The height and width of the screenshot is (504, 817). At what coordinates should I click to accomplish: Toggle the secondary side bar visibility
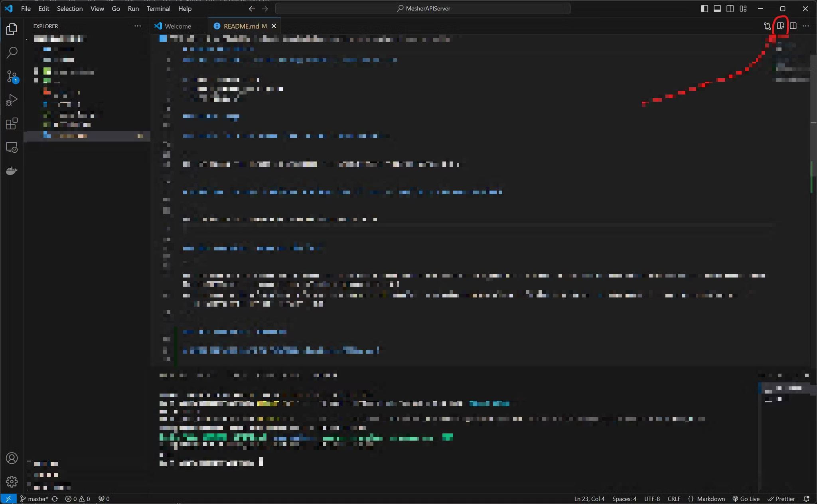click(730, 8)
